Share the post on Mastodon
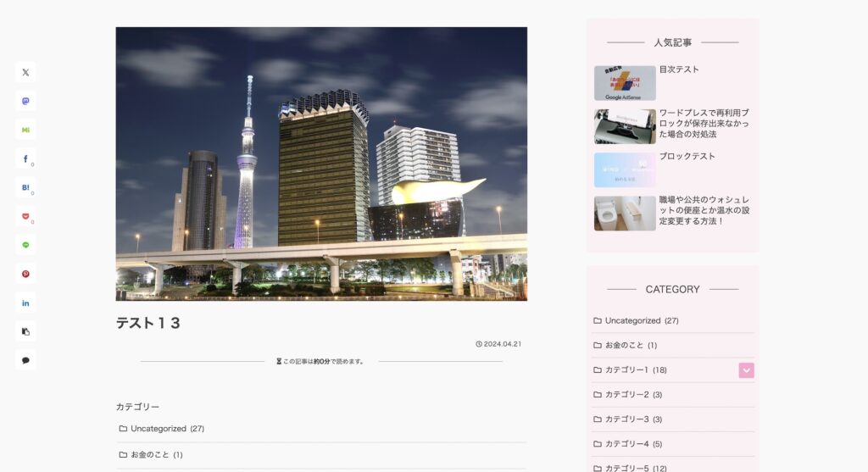The image size is (868, 472). (25, 101)
